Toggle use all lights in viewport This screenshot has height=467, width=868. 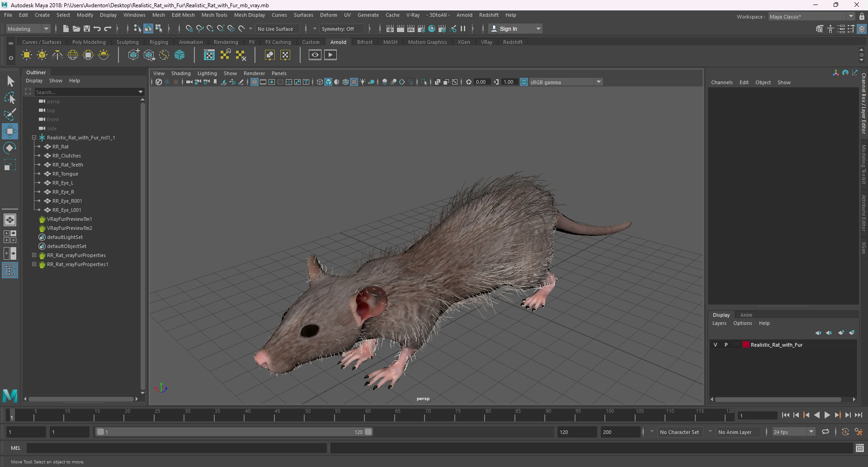point(363,82)
